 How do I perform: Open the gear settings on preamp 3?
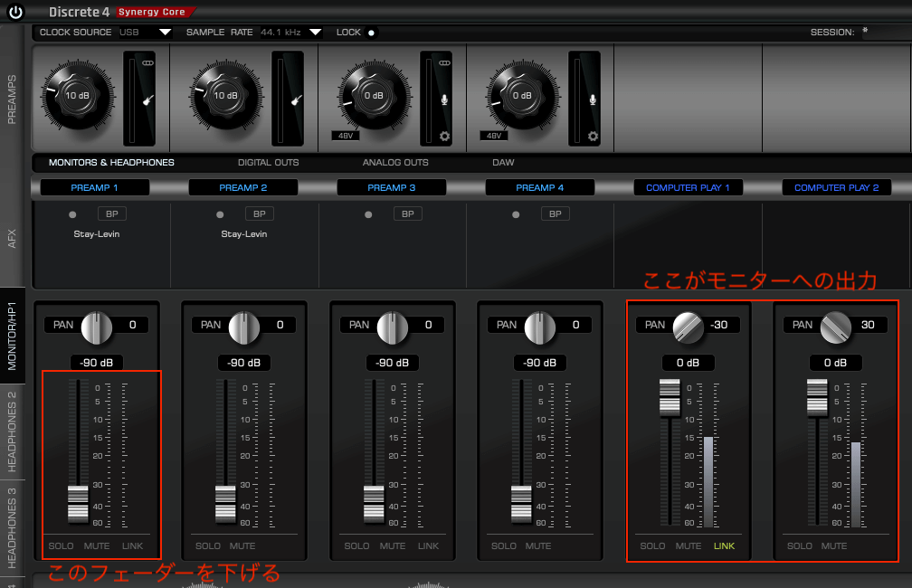(x=444, y=136)
